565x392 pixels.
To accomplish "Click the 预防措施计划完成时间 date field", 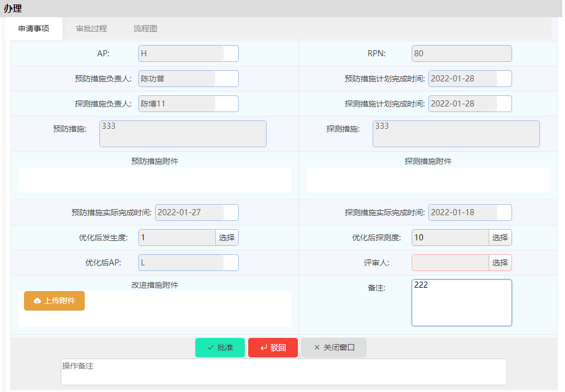I will tap(469, 79).
